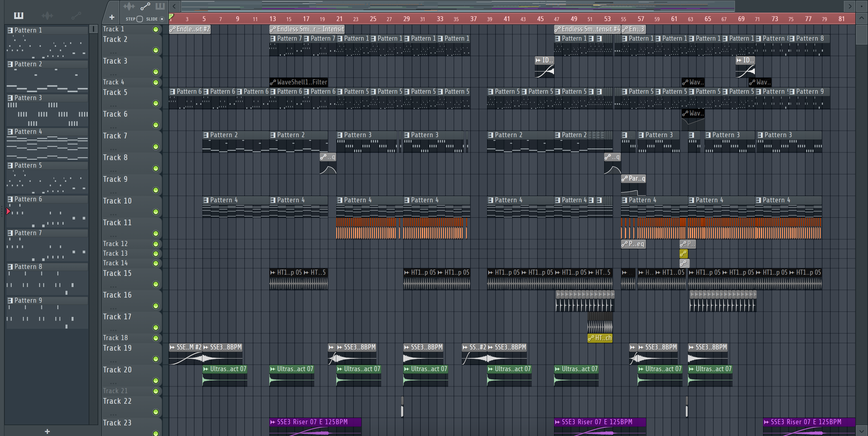Click the plus button above Track 1
The image size is (868, 436).
[112, 17]
